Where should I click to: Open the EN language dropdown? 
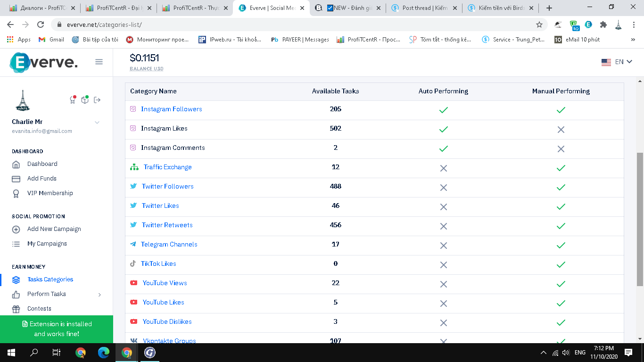coord(617,62)
